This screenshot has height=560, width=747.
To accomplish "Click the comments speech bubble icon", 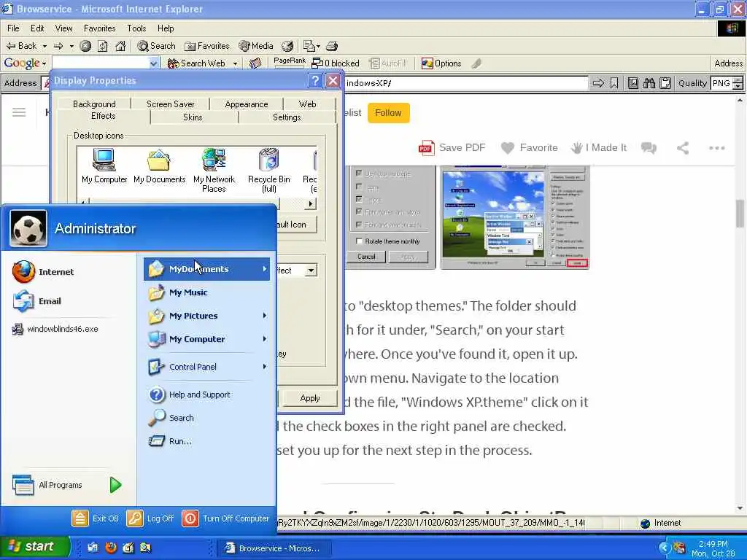I will click(x=649, y=148).
